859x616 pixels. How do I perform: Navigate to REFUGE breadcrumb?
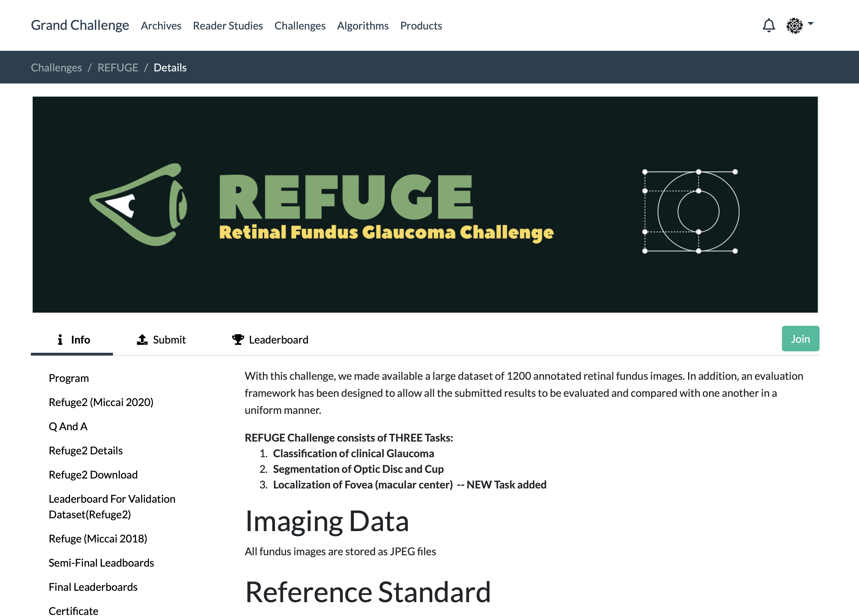tap(118, 67)
